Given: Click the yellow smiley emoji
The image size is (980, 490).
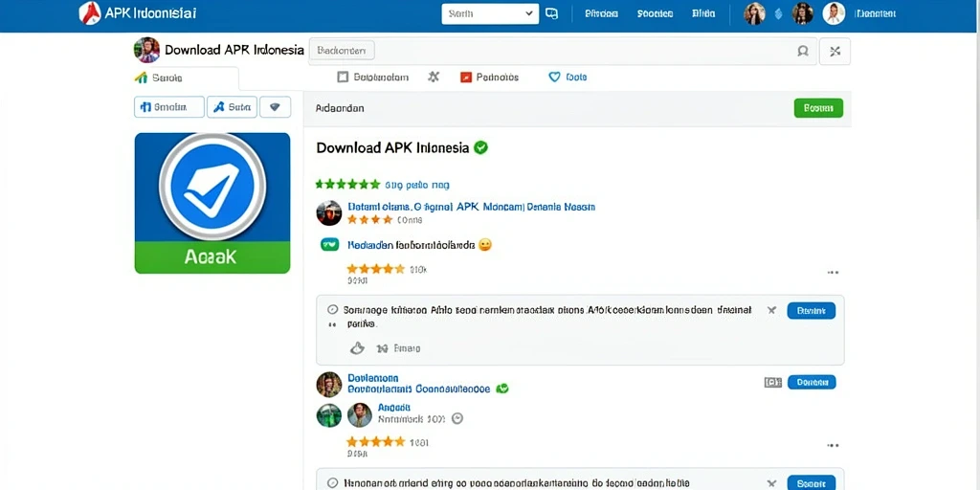Looking at the screenshot, I should 485,244.
